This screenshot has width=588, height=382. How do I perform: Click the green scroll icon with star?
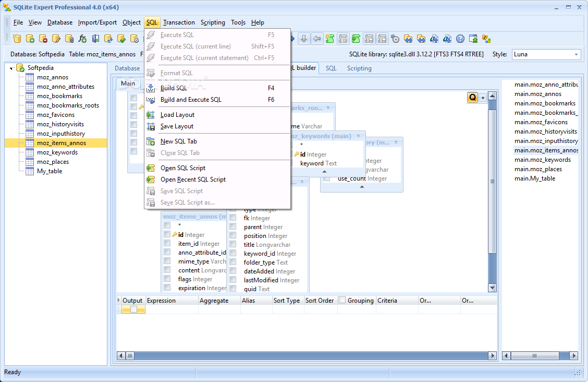click(330, 39)
